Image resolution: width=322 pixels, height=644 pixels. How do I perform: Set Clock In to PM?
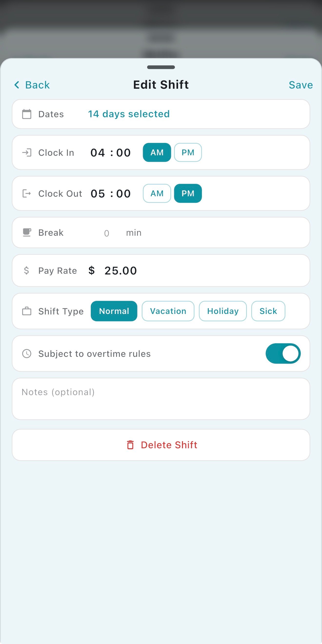[x=188, y=153]
